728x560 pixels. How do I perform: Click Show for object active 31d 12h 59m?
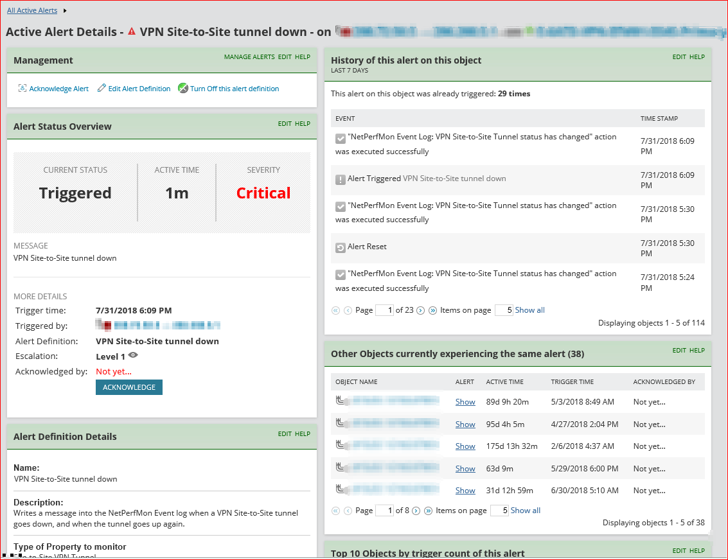(465, 491)
